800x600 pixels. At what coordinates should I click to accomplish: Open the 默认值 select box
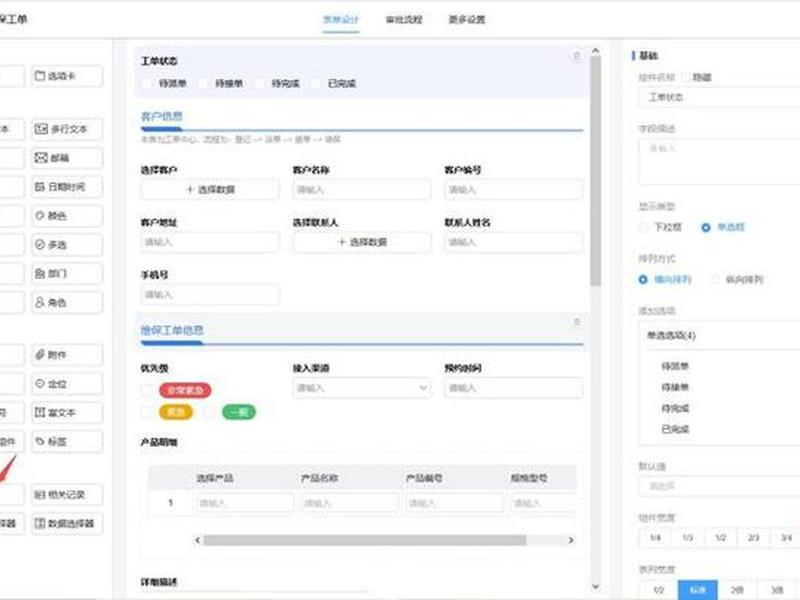coord(719,486)
